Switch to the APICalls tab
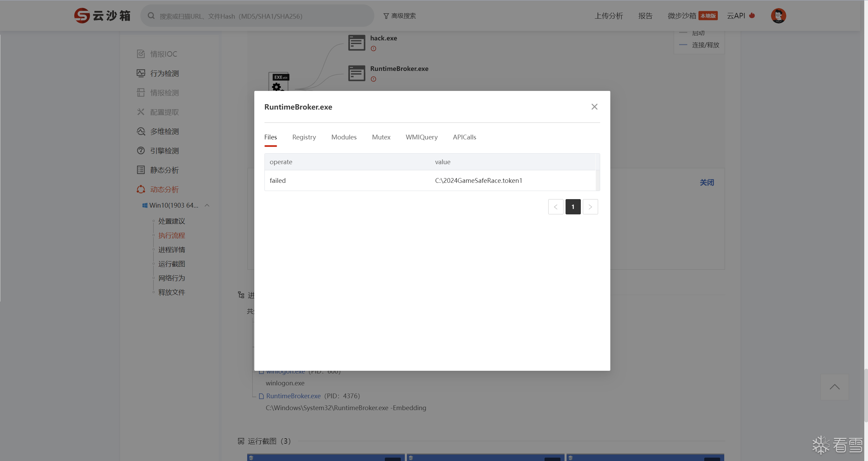This screenshot has width=868, height=461. tap(464, 137)
